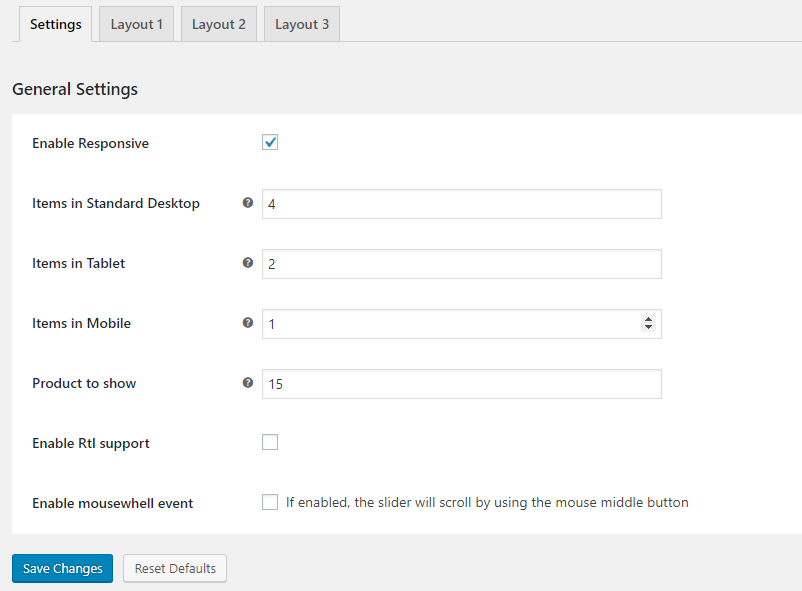Toggle the Enable mousewheel event checkbox
The image size is (802, 591).
(x=270, y=502)
